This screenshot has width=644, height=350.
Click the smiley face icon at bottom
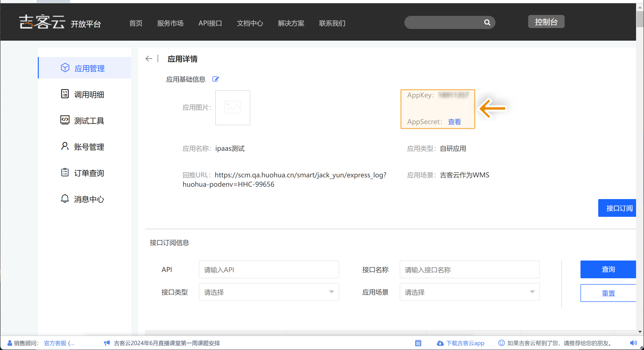coord(501,343)
